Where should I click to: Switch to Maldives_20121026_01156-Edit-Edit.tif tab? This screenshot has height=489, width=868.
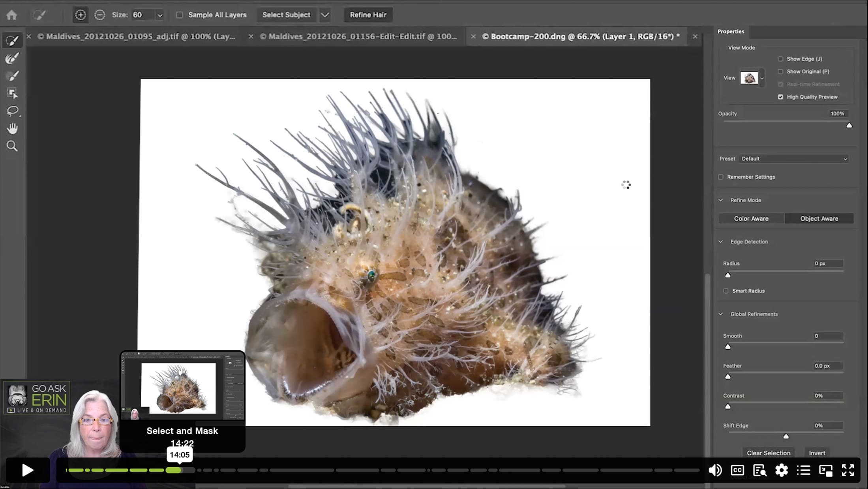tap(358, 36)
